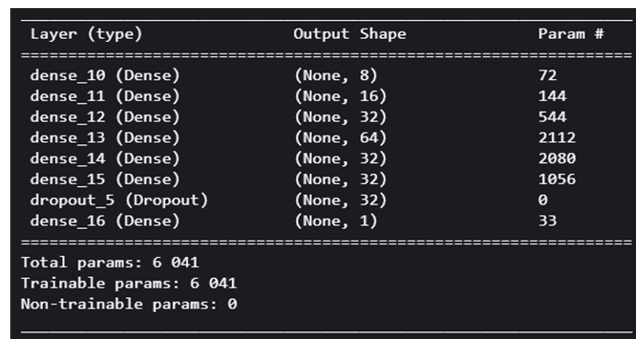Screen dimensions: 644x347
Task: Click the dense_16 (Dense) layer name
Action: point(105,221)
